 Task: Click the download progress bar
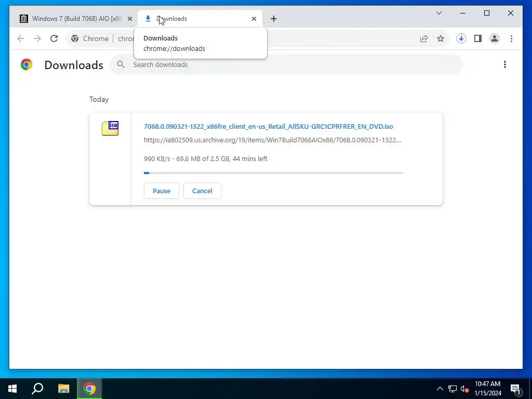[x=273, y=173]
